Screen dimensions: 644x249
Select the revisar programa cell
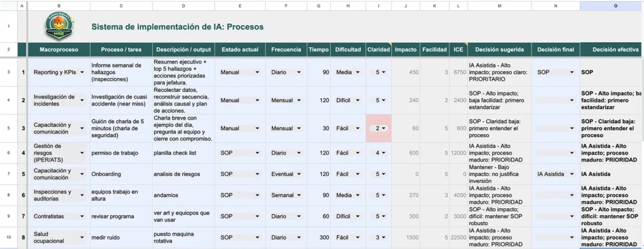[x=121, y=216]
